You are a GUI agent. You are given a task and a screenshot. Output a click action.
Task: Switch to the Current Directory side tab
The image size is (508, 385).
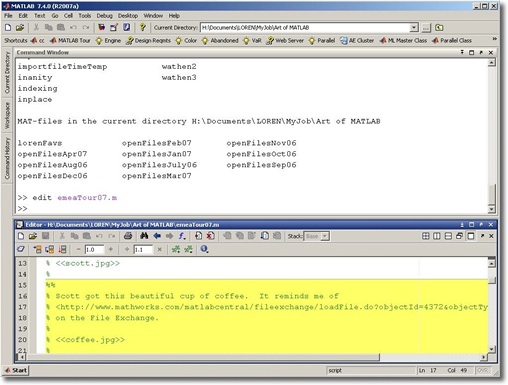click(7, 73)
